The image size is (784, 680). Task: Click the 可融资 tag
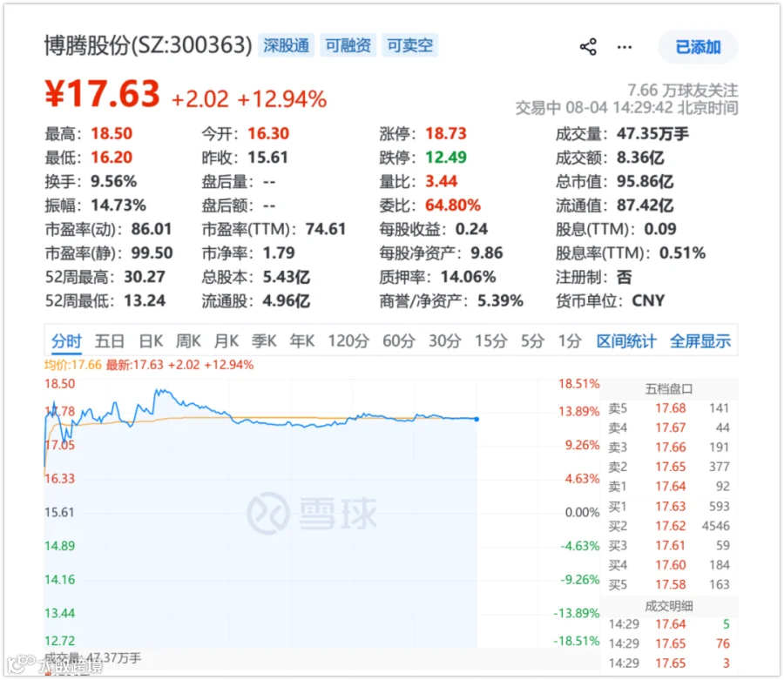point(348,45)
